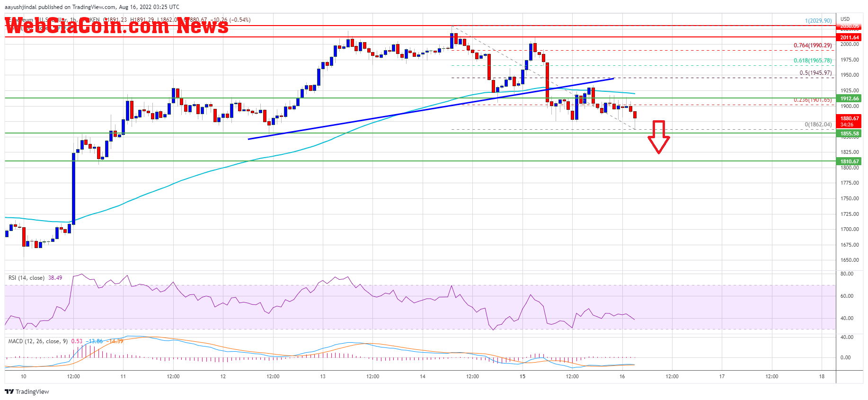Click the MACD histogram value 0.53
The image size is (868, 400).
(77, 341)
